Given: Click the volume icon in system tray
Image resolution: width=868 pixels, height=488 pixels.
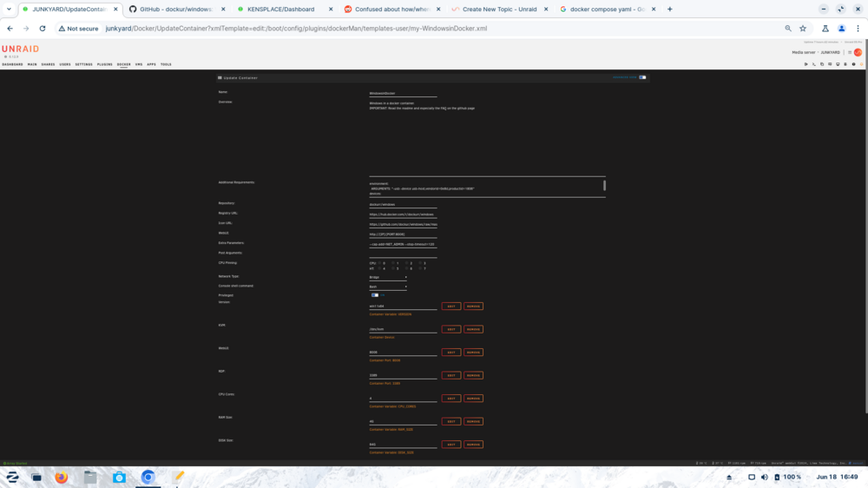Looking at the screenshot, I should (x=765, y=477).
